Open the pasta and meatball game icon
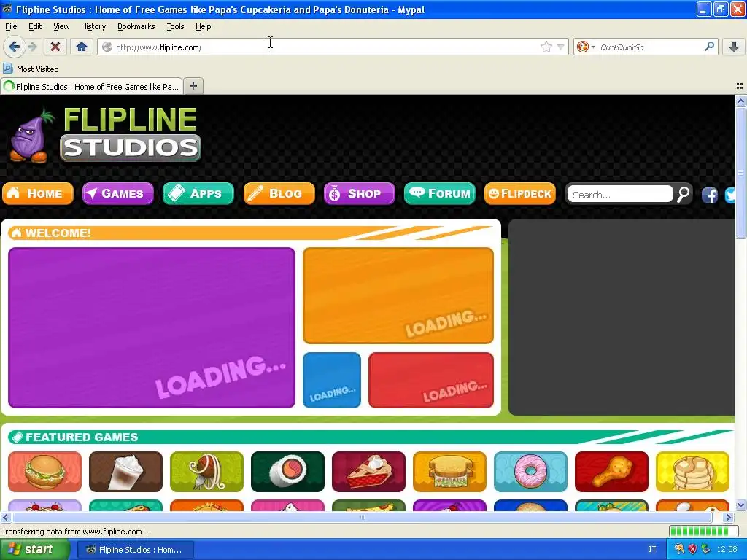The height and width of the screenshot is (560, 747). tap(206, 472)
